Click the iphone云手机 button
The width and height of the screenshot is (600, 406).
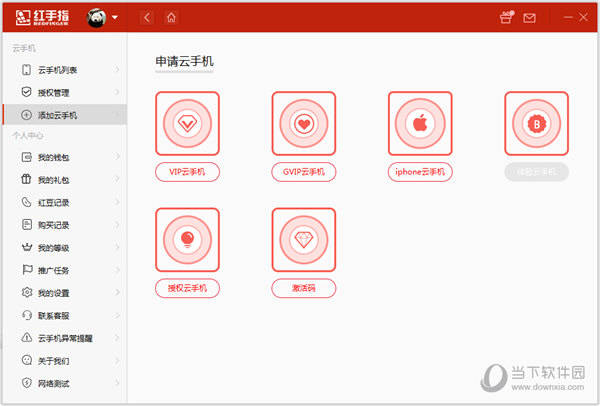(420, 172)
